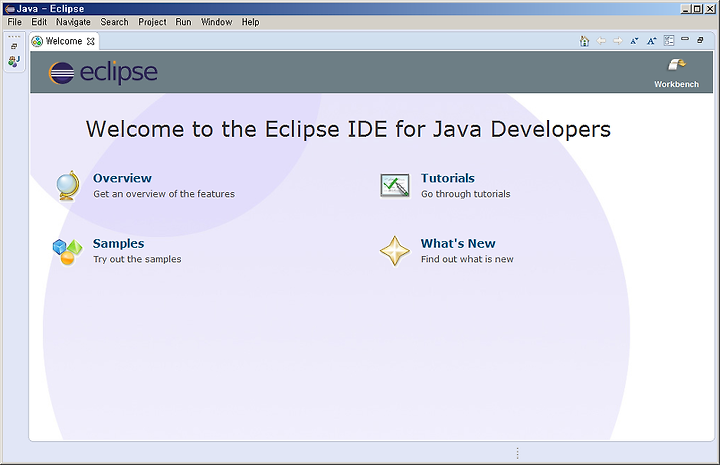Open the Samples link
The image size is (720, 465).
point(118,243)
